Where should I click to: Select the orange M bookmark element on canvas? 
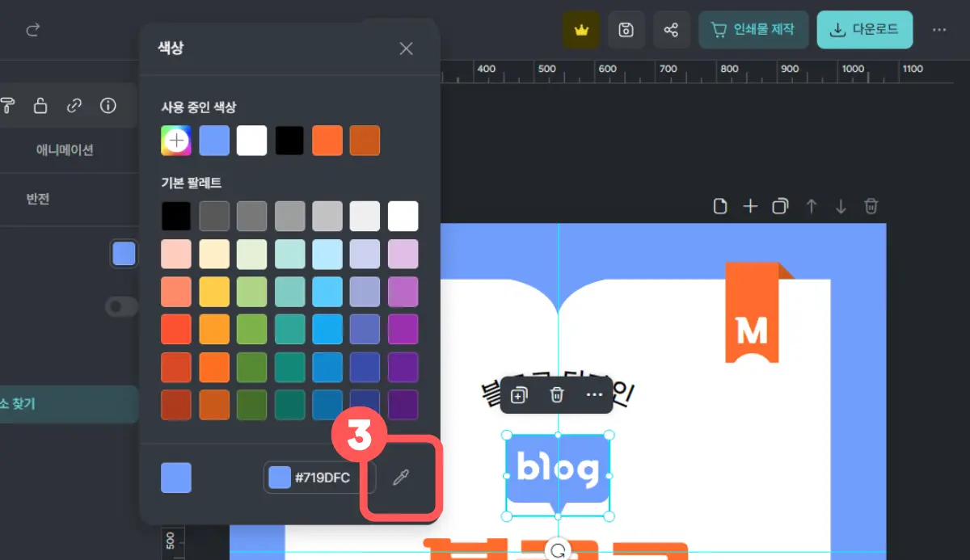click(x=753, y=312)
